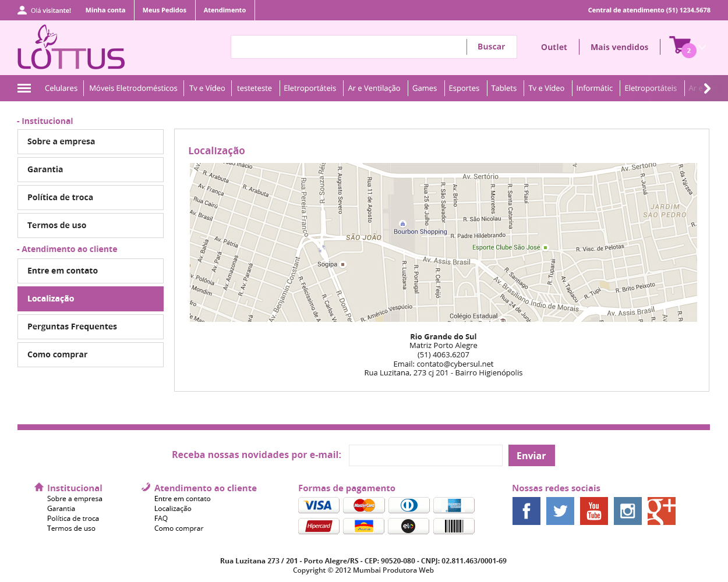728x582 pixels.
Task: Open the Minha conta menu
Action: pyautogui.click(x=105, y=10)
